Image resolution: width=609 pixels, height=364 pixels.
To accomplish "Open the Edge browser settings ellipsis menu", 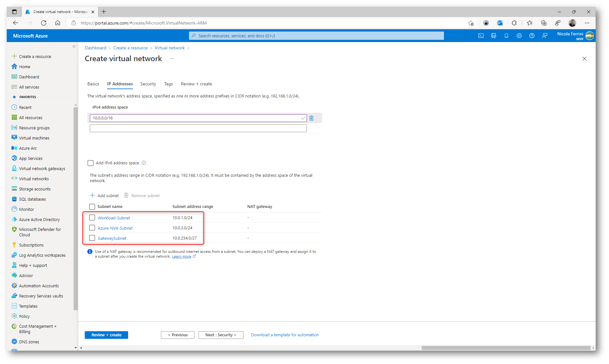I will pyautogui.click(x=587, y=23).
